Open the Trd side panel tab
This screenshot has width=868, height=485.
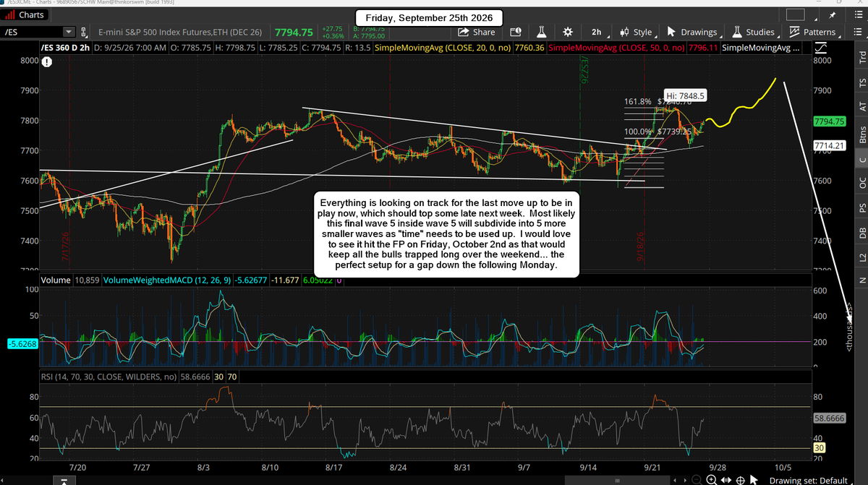(861, 58)
